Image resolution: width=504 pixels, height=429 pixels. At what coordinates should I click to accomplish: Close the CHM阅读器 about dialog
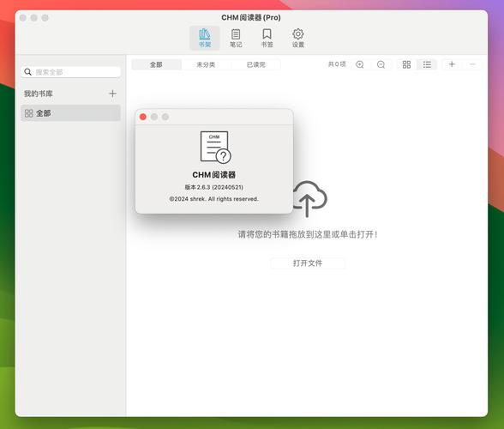coord(143,117)
